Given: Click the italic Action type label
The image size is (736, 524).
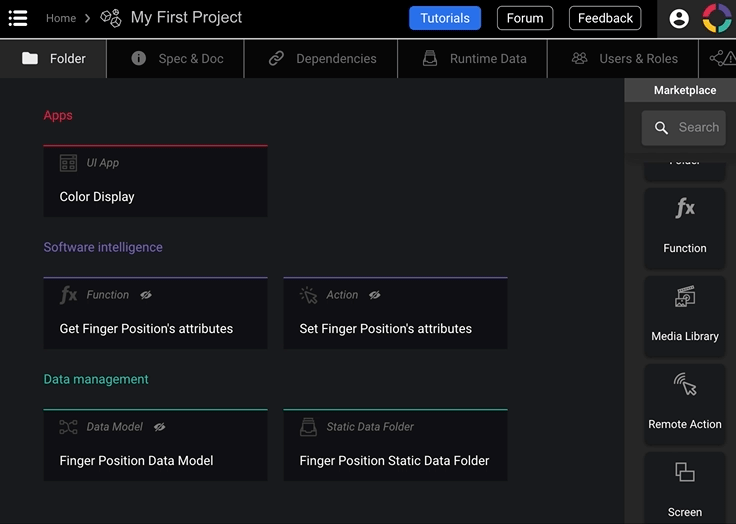Looking at the screenshot, I should point(342,295).
